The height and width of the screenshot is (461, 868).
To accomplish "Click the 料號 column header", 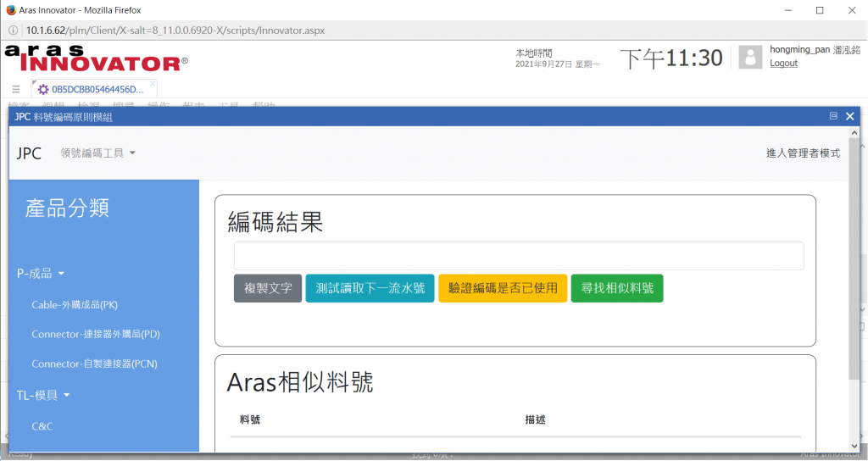I will pos(250,419).
